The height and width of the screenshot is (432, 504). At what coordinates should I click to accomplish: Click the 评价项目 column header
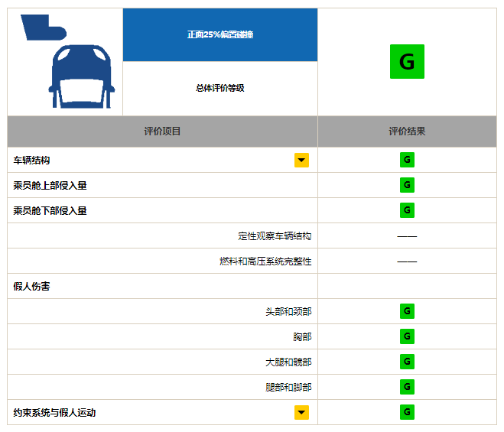[163, 132]
